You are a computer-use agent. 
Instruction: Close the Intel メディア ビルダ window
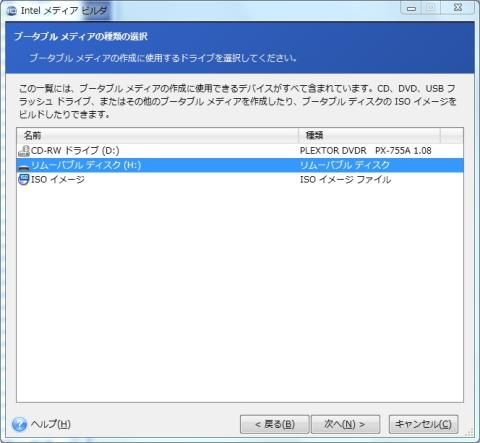pyautogui.click(x=458, y=9)
